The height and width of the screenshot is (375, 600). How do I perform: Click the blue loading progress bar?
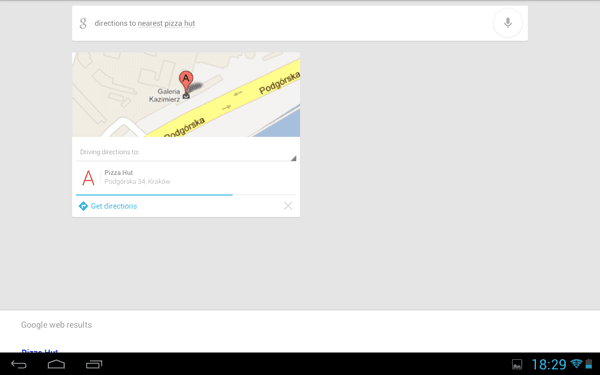[154, 195]
